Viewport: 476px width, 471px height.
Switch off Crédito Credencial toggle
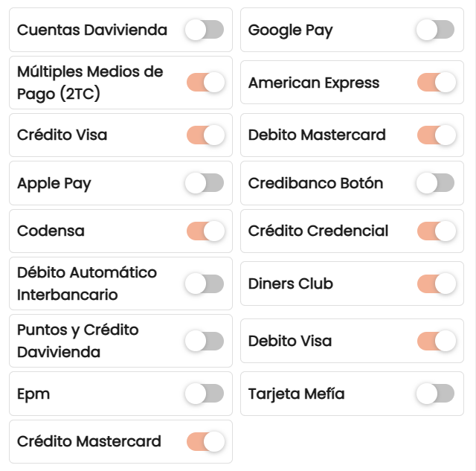pos(437,231)
